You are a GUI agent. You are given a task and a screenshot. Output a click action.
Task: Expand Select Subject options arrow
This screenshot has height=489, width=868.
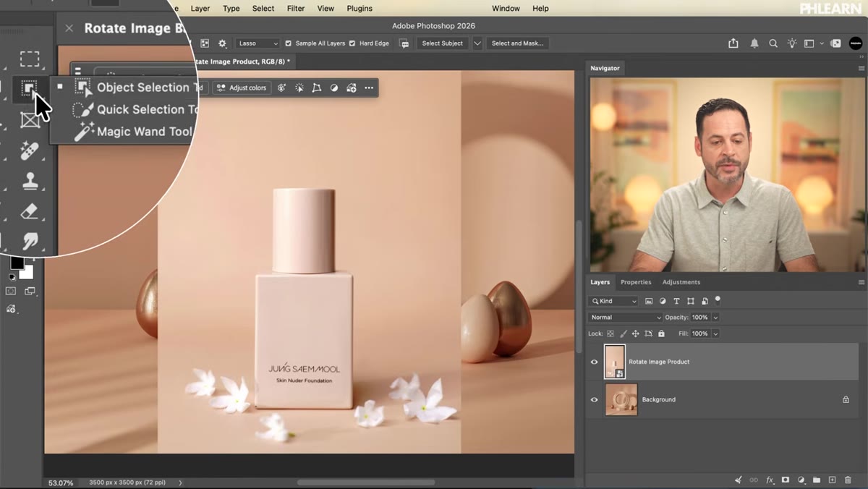[477, 43]
